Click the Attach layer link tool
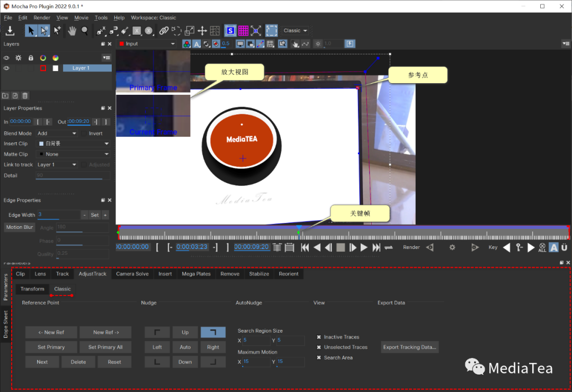The height and width of the screenshot is (392, 572). coord(164,31)
